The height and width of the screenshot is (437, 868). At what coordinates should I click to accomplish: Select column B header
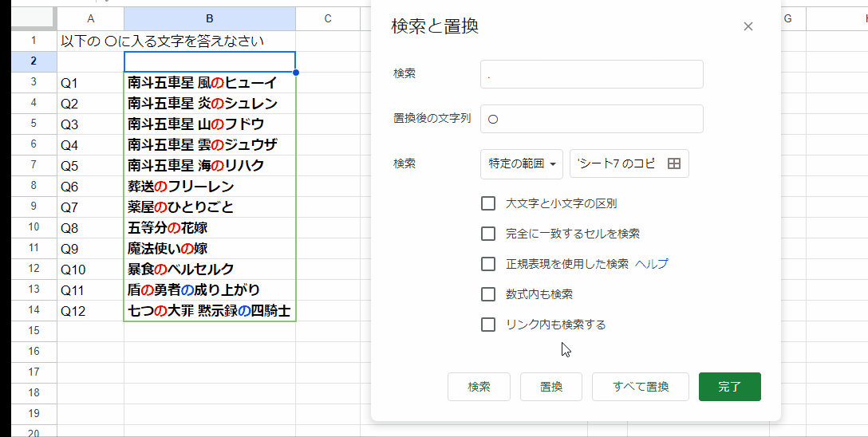(210, 19)
